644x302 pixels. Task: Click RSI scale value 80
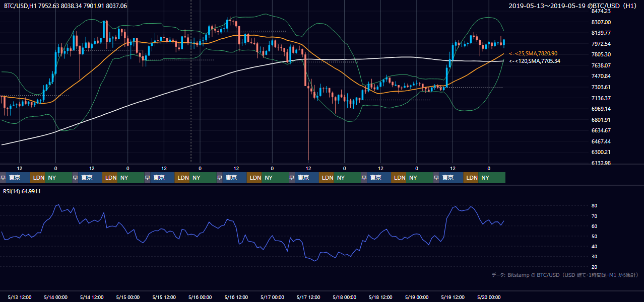(x=595, y=206)
